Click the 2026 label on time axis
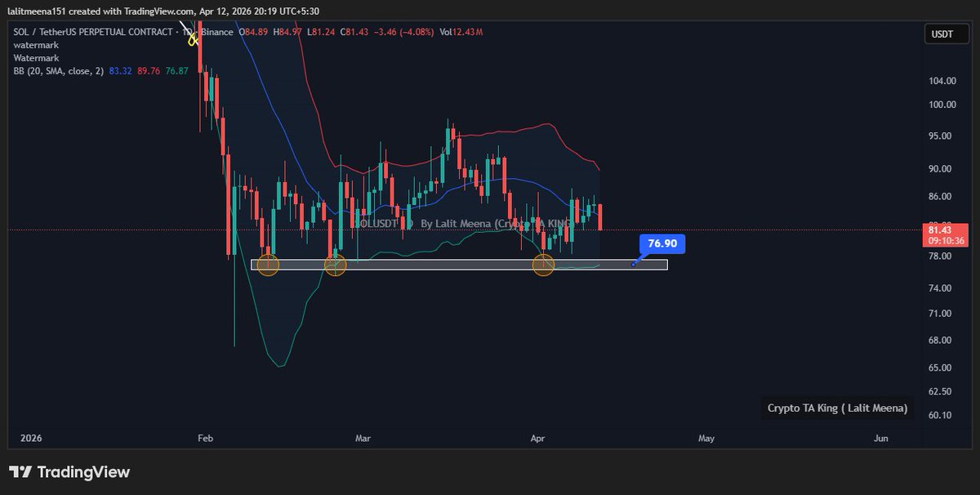The width and height of the screenshot is (980, 495). tap(30, 439)
